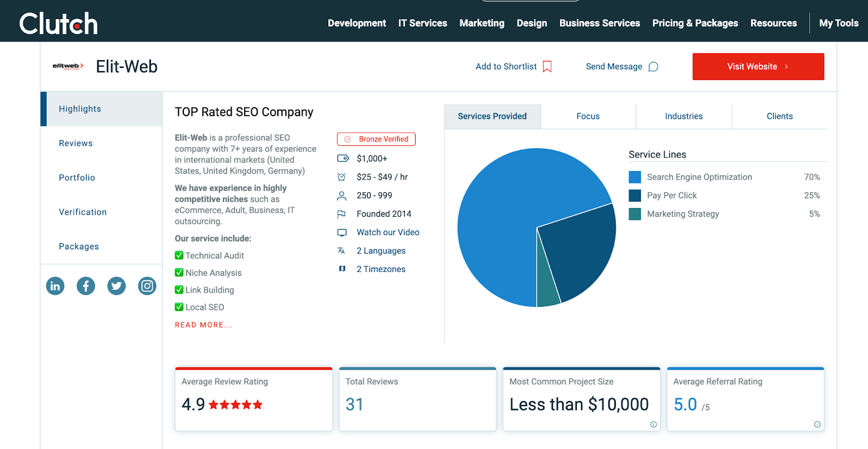Viewport: 868px width, 449px height.
Task: Click the Link Building green checkmark
Action: (x=179, y=290)
